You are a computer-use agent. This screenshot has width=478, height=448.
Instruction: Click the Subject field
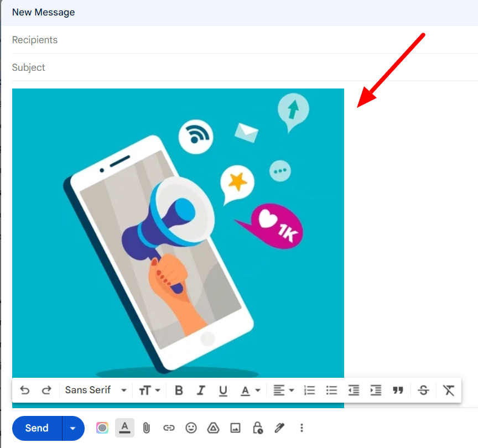[x=245, y=67]
